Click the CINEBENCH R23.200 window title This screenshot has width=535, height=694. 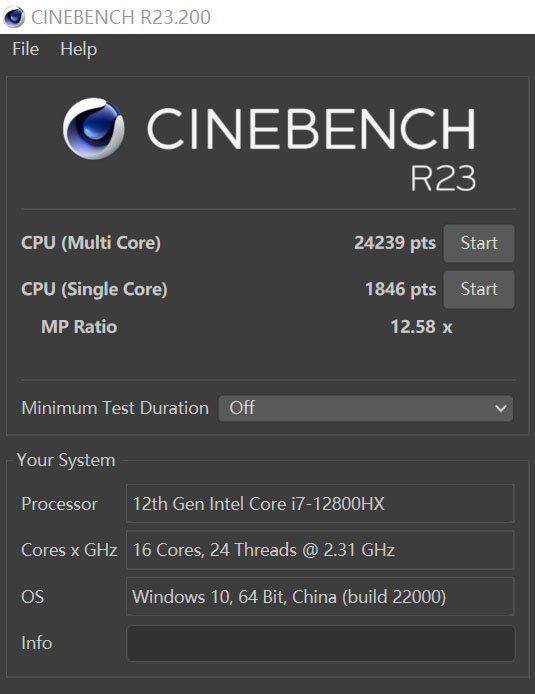point(121,17)
